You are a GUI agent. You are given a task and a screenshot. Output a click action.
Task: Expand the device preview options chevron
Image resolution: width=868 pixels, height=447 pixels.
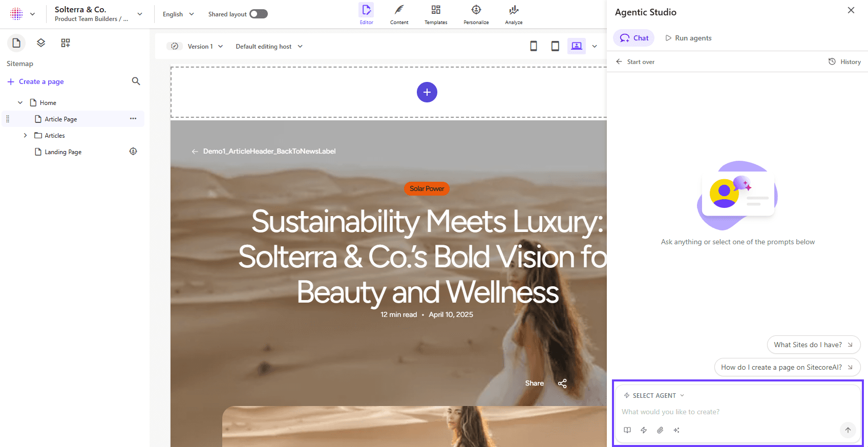[x=595, y=46]
